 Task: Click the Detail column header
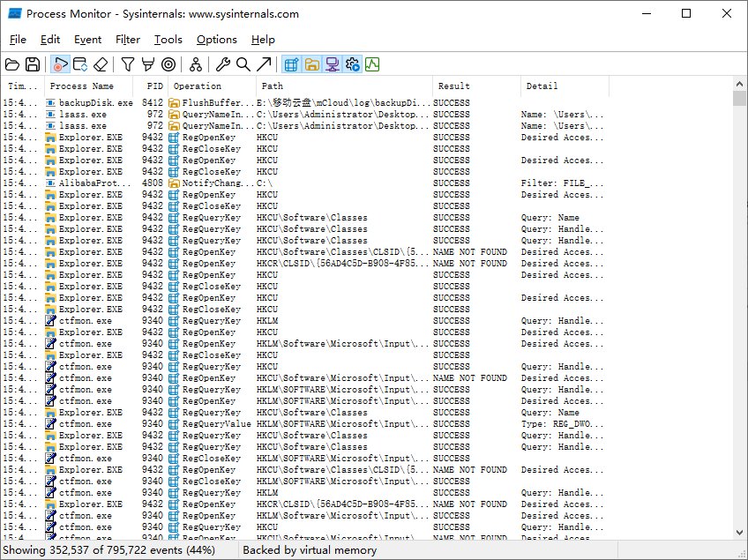565,86
